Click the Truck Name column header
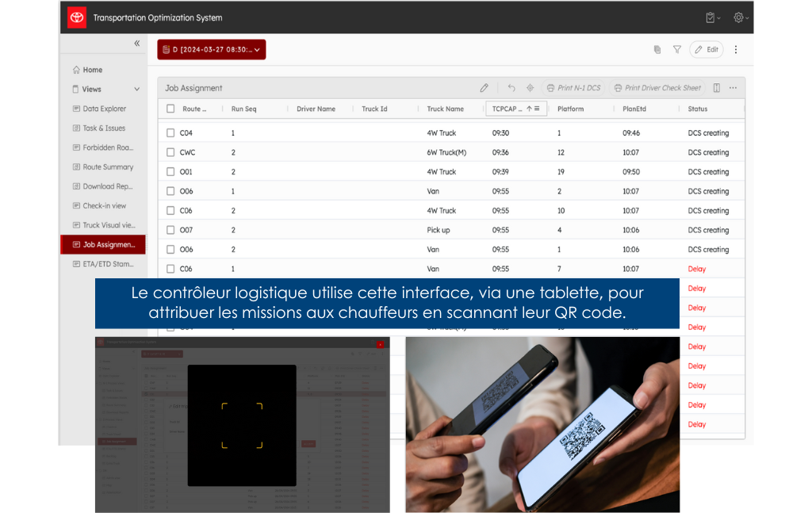Screen dimensions: 812x513 click(446, 109)
